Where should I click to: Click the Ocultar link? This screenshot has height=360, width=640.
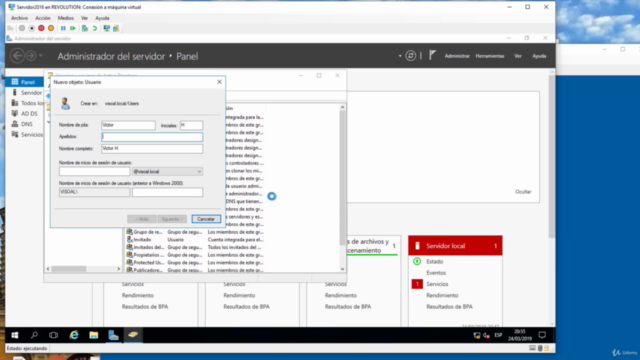pyautogui.click(x=523, y=191)
